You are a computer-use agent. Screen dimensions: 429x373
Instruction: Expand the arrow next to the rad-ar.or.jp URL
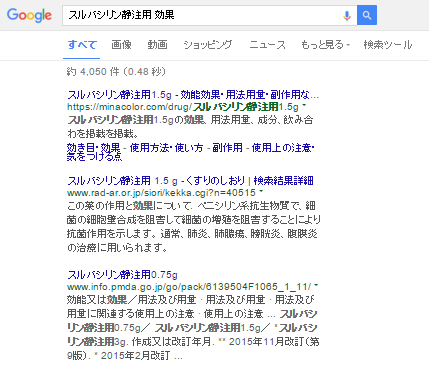pos(261,192)
